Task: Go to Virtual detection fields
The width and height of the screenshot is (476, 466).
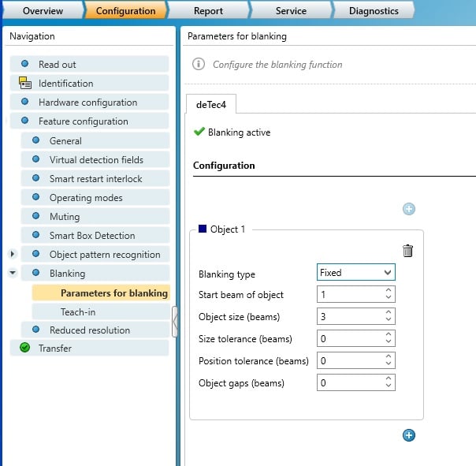Action: (x=95, y=159)
